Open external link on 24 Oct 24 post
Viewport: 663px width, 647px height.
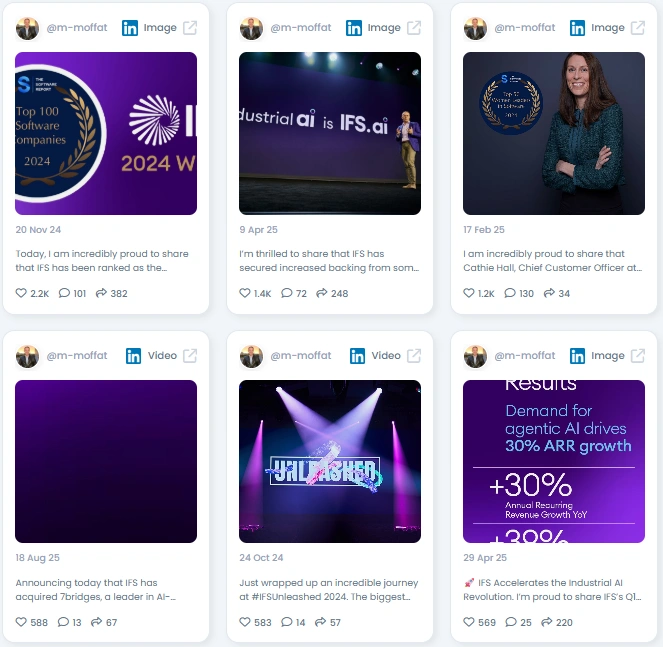414,356
